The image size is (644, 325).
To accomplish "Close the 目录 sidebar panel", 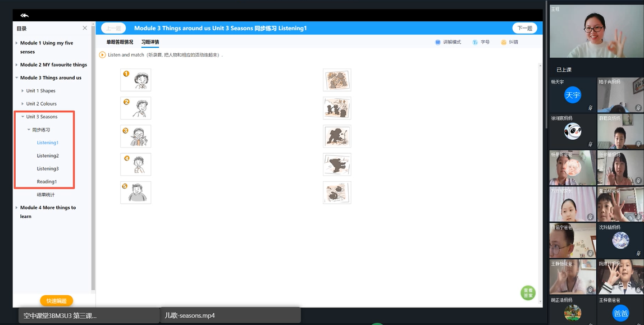I will click(85, 28).
